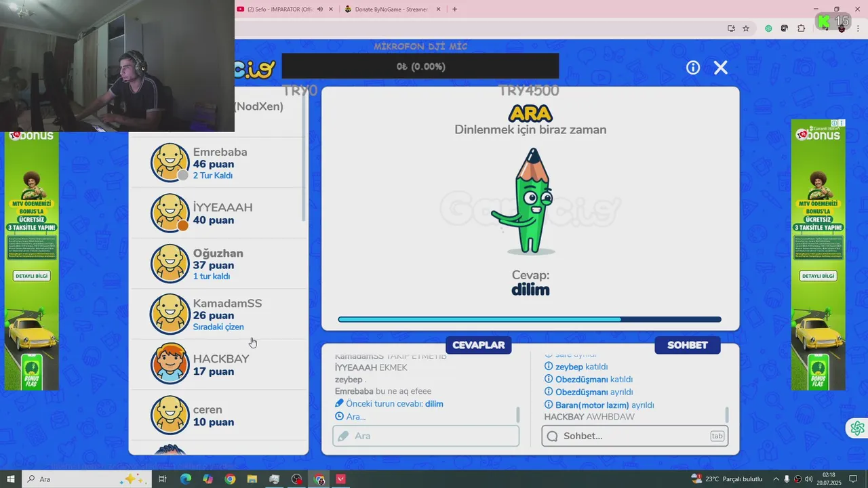This screenshot has width=868, height=488.
Task: Click the round timer progress bar
Action: [x=530, y=319]
